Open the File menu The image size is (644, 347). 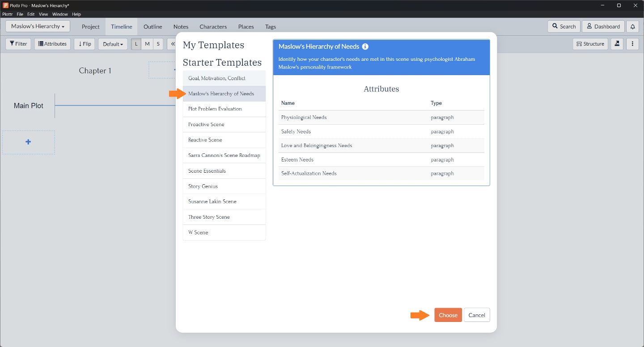tap(20, 14)
